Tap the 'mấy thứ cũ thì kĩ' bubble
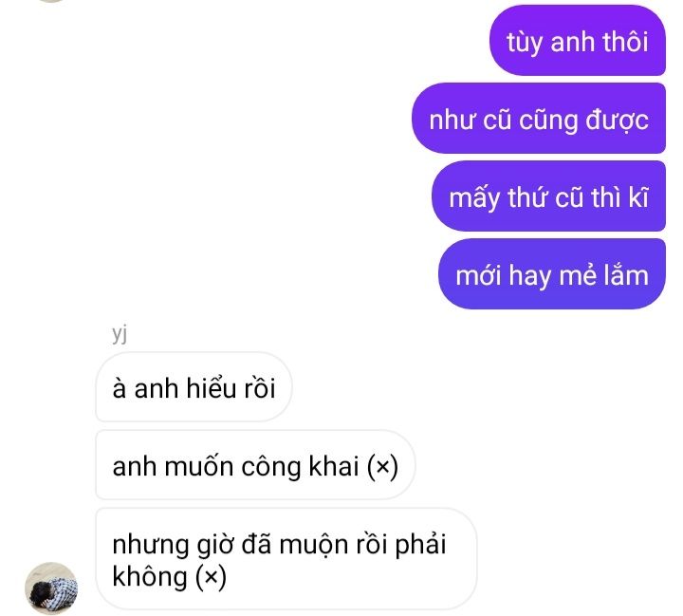Screen dimensions: 683x616 point(548,196)
